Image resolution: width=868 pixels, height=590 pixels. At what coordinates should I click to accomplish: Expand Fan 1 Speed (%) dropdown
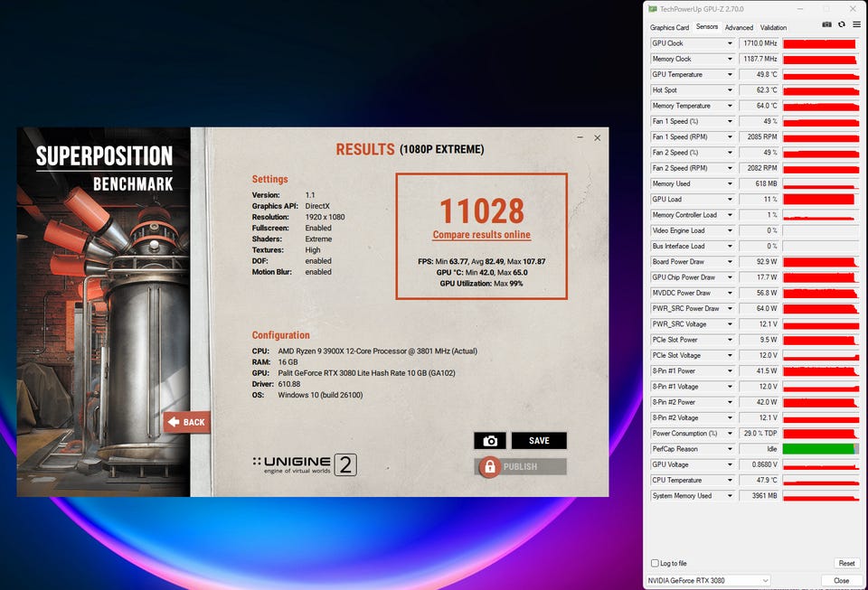[x=730, y=121]
